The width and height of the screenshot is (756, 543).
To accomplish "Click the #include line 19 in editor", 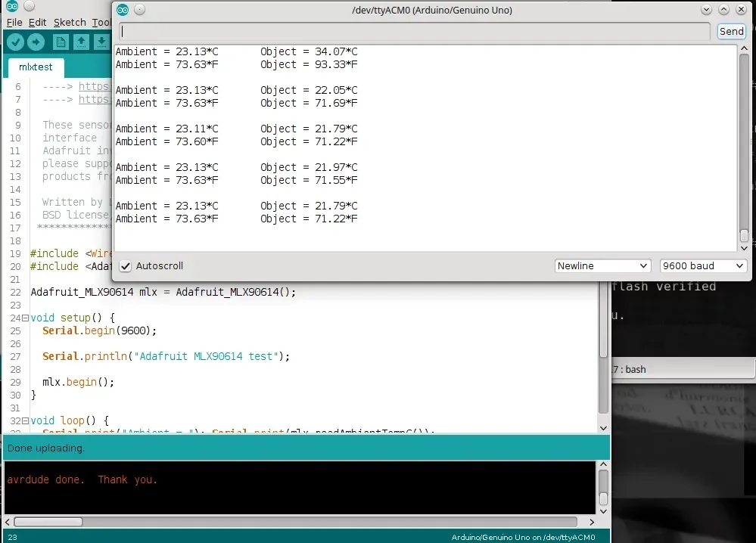I will point(71,253).
